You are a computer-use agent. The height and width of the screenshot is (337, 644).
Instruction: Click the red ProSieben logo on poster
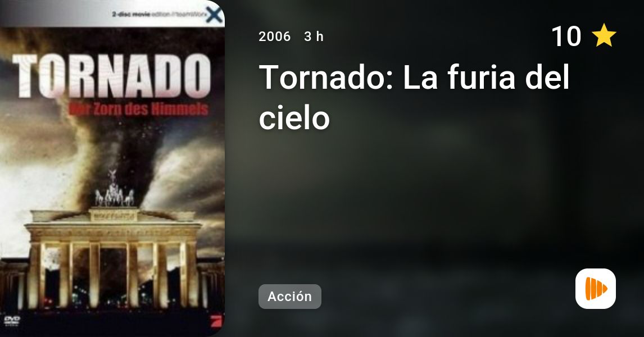pos(215,320)
